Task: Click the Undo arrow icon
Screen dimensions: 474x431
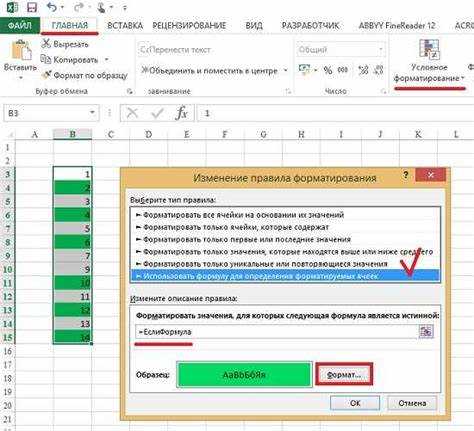Action: click(51, 7)
